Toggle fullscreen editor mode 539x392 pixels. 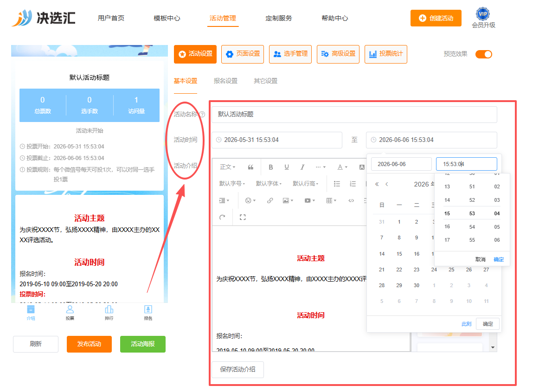click(243, 217)
